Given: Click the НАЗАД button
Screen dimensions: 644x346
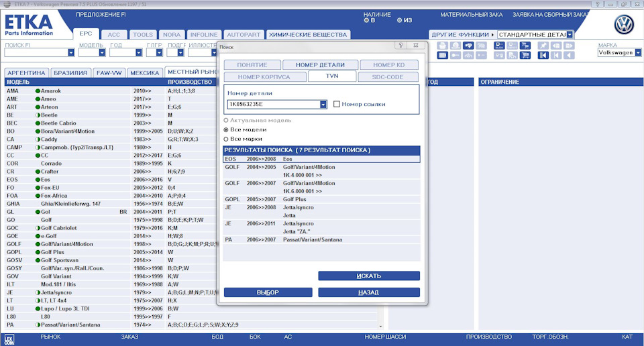Looking at the screenshot, I should click(x=369, y=292).
